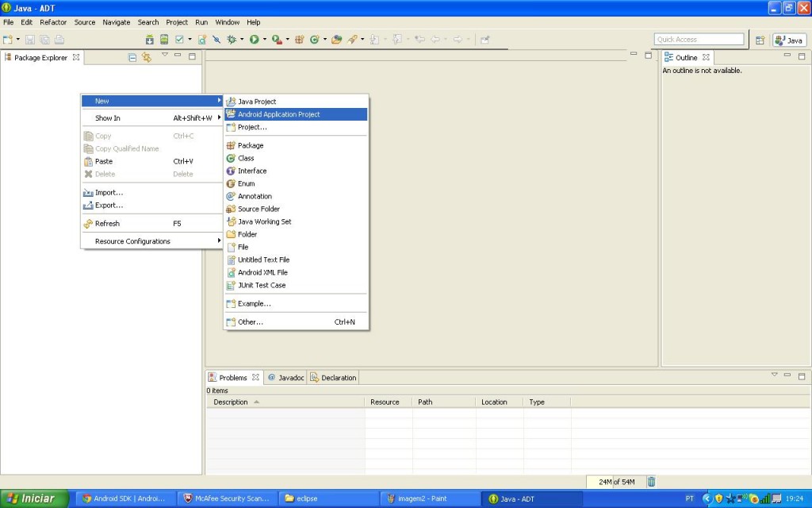Expand the External Tools dropdown arrow

(287, 40)
